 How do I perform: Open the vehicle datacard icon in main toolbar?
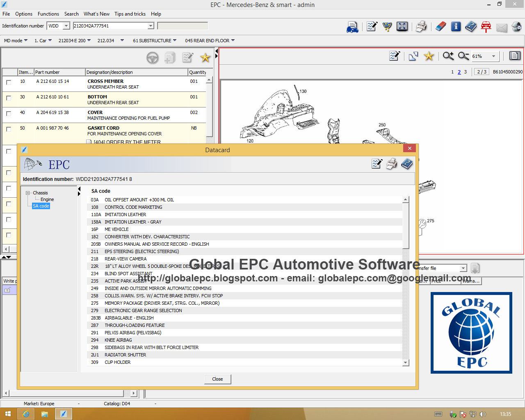pos(352,27)
